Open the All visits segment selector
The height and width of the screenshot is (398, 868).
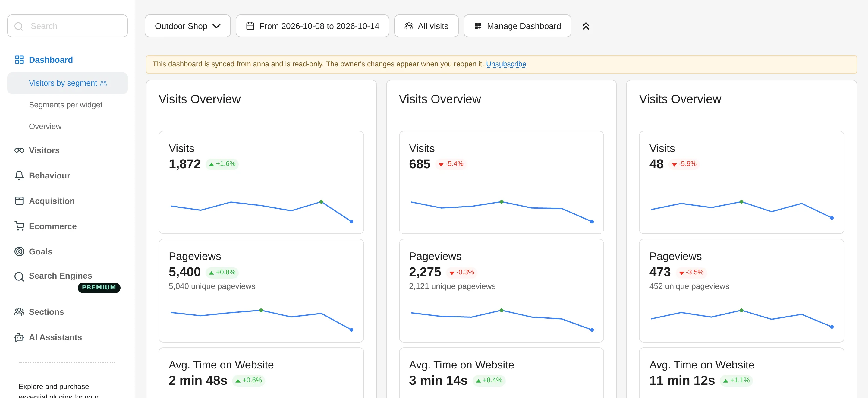pyautogui.click(x=426, y=26)
